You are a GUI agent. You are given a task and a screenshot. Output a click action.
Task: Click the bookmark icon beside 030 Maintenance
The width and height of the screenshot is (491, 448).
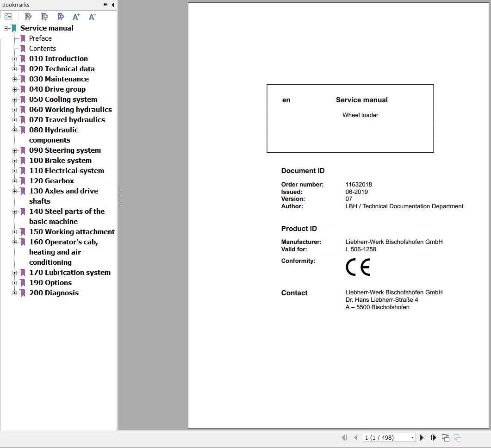(23, 79)
